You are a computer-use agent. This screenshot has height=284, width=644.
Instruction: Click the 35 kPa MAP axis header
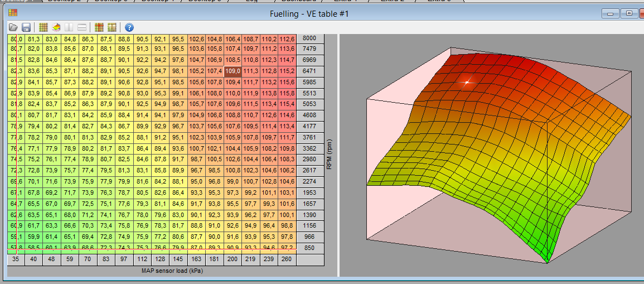pos(16,259)
